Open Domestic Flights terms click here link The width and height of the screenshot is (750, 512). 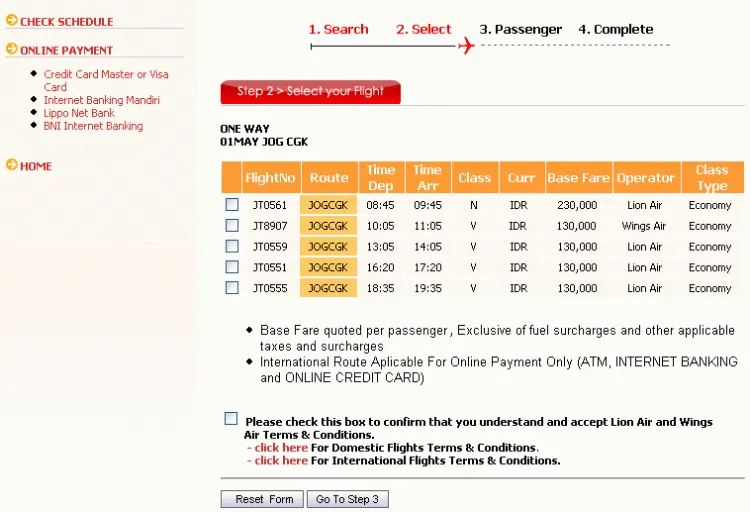pyautogui.click(x=281, y=447)
